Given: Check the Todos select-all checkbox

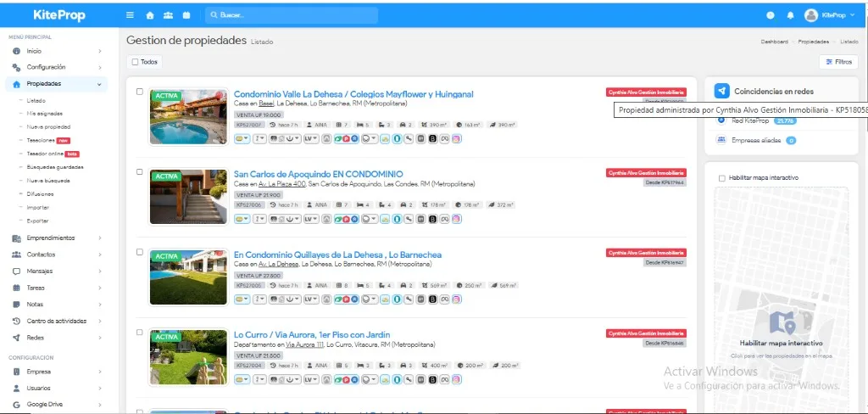Looking at the screenshot, I should 135,62.
